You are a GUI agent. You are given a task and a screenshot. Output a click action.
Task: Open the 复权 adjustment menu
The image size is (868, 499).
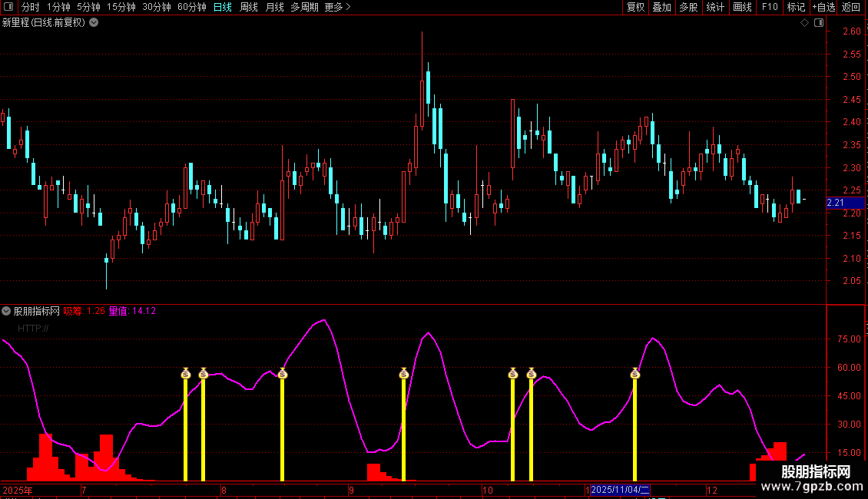click(x=635, y=7)
